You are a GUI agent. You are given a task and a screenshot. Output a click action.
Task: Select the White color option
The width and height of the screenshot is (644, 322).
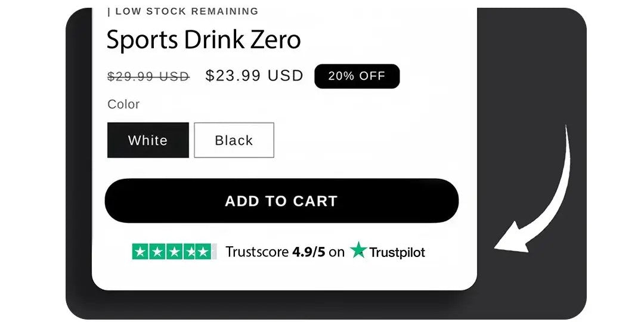coord(148,140)
